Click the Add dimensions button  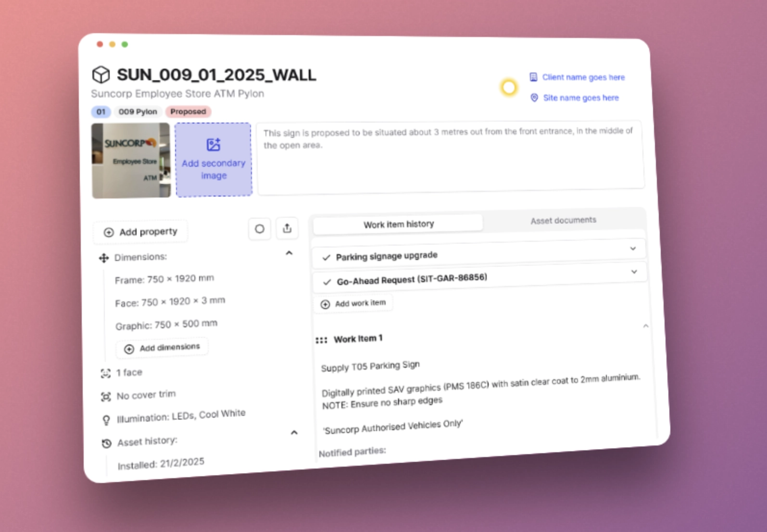(x=162, y=347)
